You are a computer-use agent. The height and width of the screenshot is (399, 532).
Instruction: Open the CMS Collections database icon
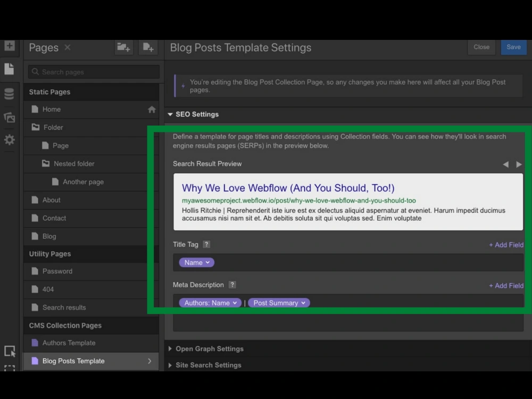(x=9, y=94)
